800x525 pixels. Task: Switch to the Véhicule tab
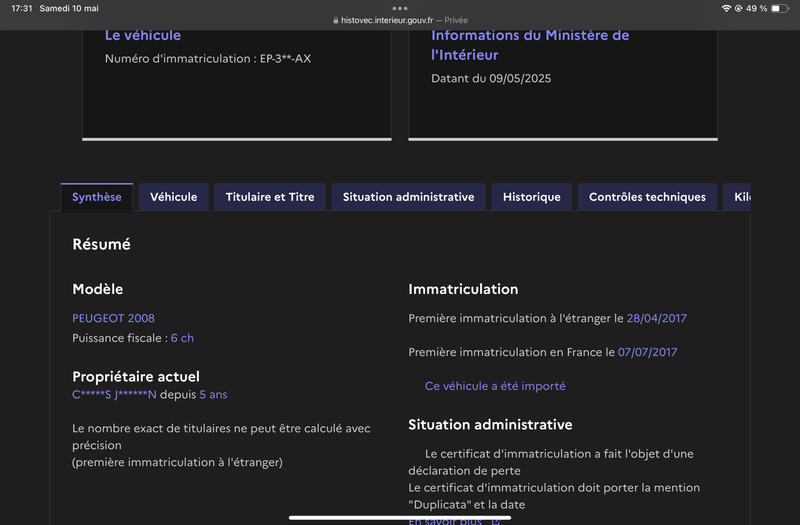[173, 197]
